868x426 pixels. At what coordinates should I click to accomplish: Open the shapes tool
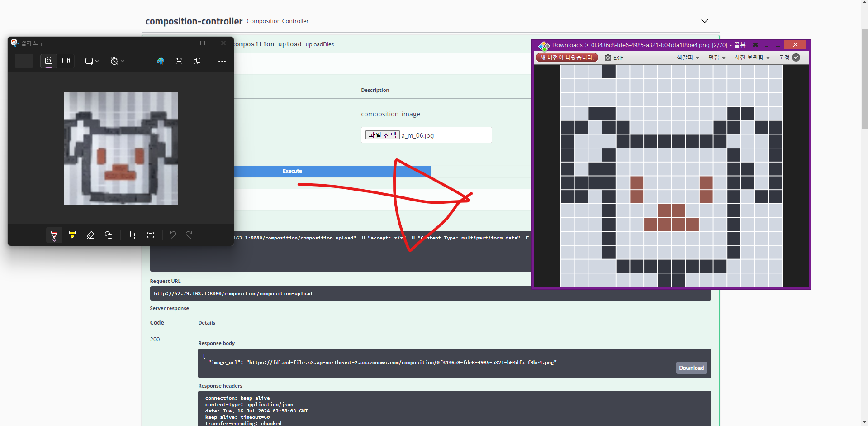point(109,235)
